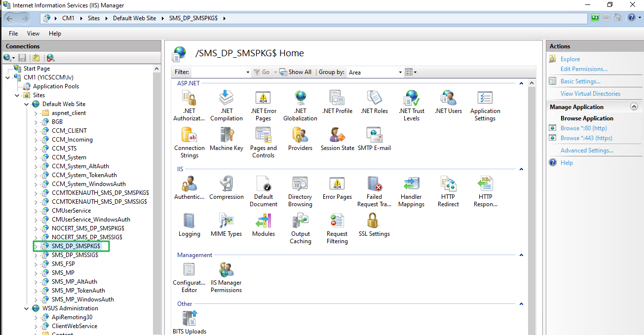Open Basic Settings action
The height and width of the screenshot is (335, 644).
point(580,81)
